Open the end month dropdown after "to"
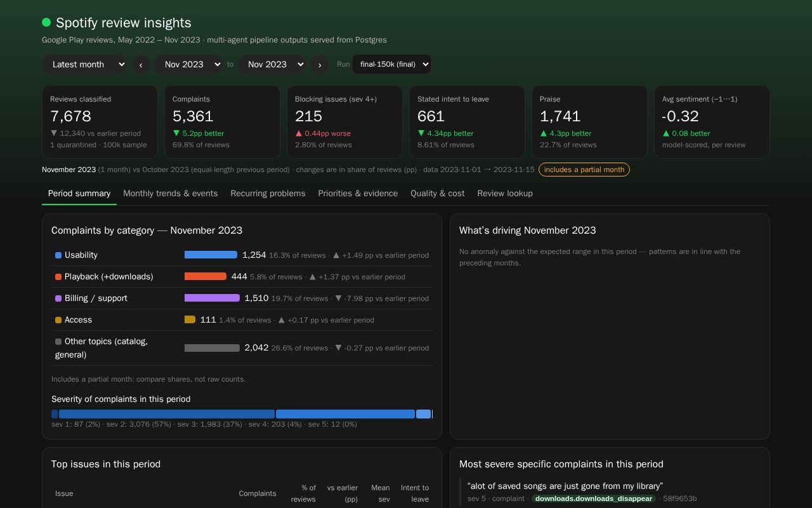 [272, 64]
